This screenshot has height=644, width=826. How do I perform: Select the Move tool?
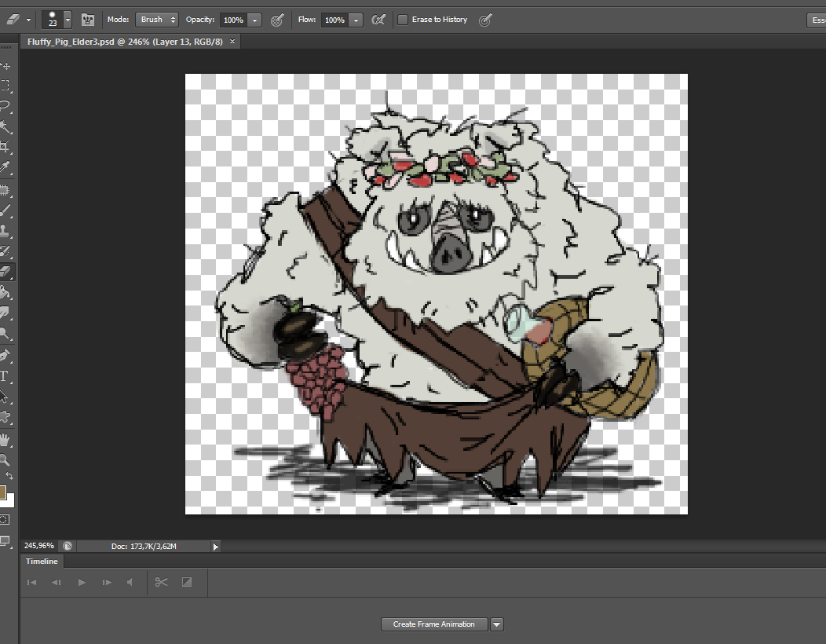coord(5,66)
